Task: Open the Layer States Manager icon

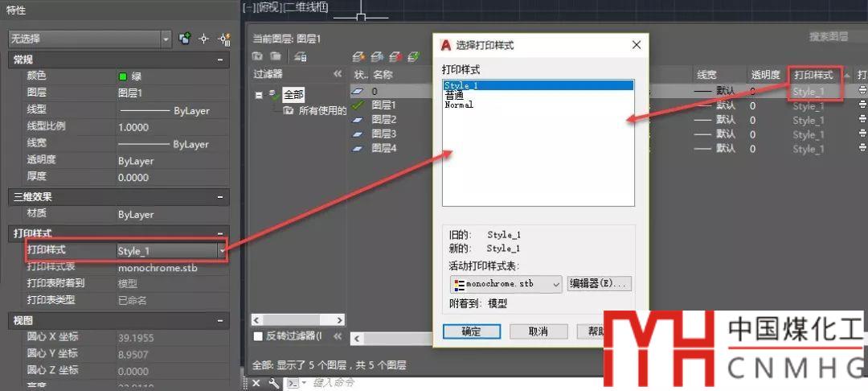Action: [300, 56]
